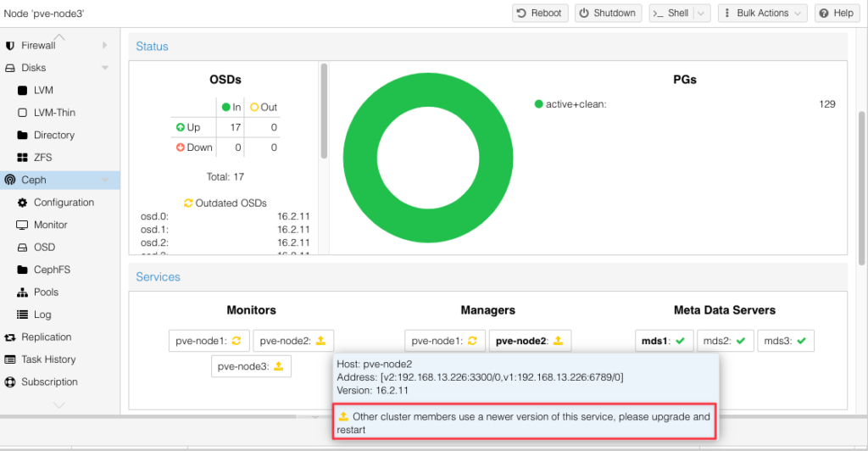This screenshot has width=868, height=451.
Task: Click the Pools sitemap icon
Action: [22, 292]
